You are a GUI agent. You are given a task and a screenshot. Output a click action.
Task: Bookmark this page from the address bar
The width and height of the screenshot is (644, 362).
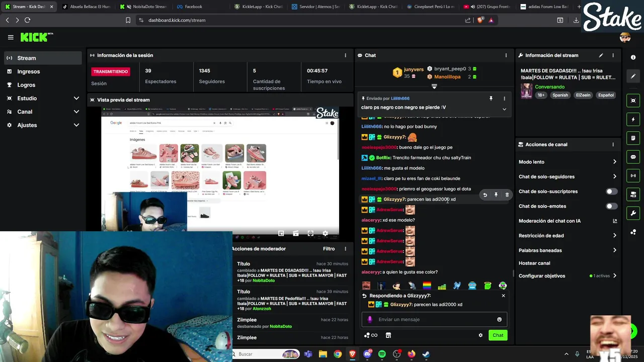(128, 20)
